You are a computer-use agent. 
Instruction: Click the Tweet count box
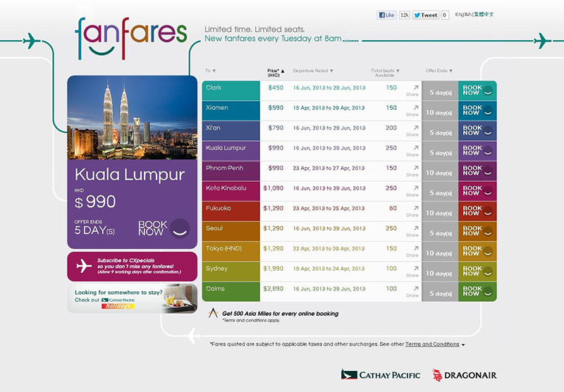point(445,15)
